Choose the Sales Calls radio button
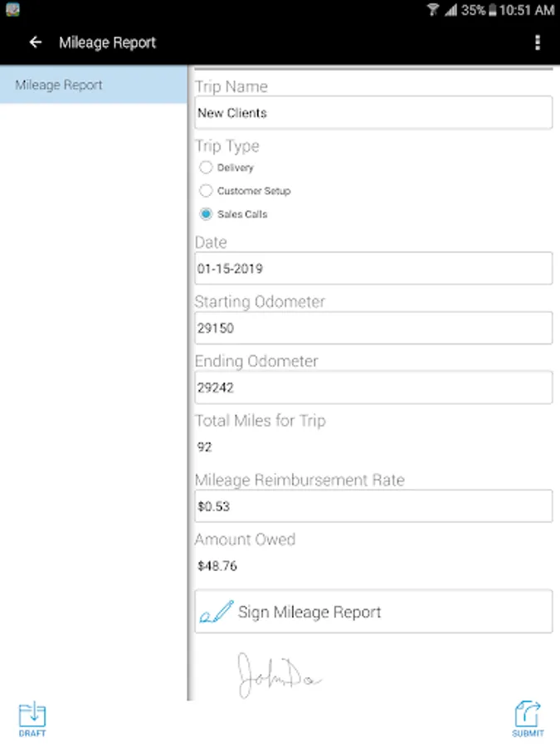The image size is (560, 747). [x=206, y=214]
